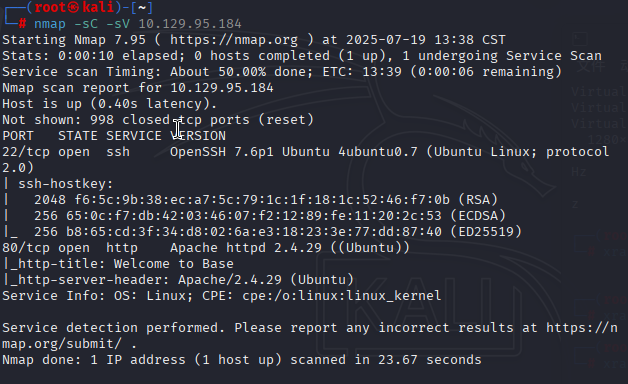
Task: Click the https://nmap.org link in the Starting line
Action: coord(233,40)
